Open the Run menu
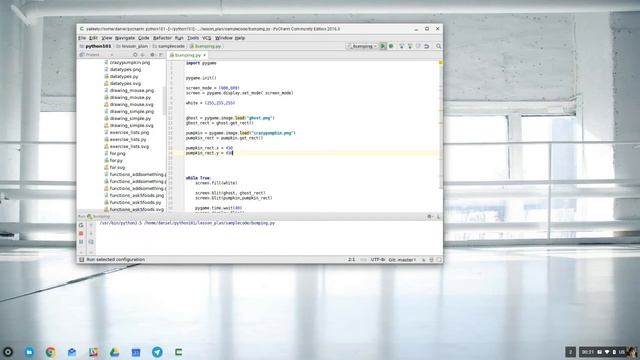This screenshot has width=640, height=360. coord(179,38)
